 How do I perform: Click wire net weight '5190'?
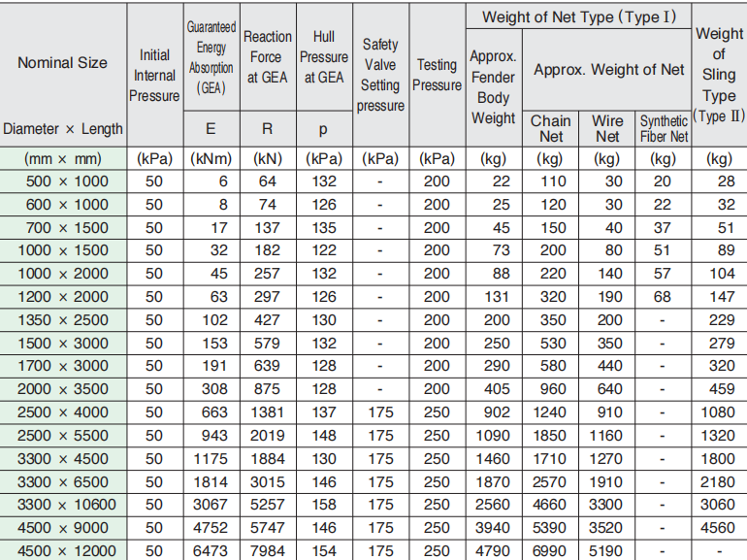(605, 551)
